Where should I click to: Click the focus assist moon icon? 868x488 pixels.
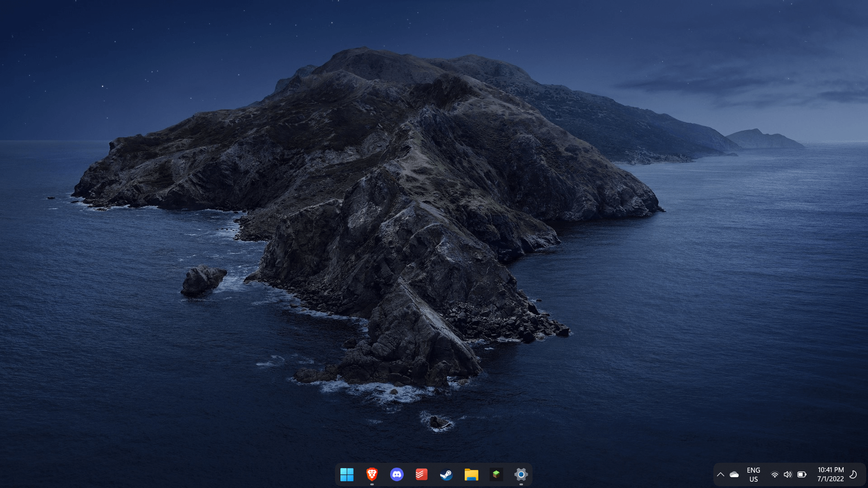(853, 474)
